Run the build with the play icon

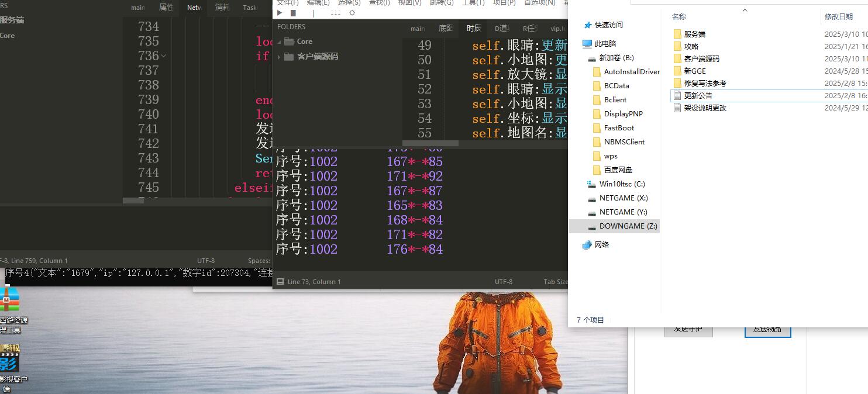pos(280,12)
